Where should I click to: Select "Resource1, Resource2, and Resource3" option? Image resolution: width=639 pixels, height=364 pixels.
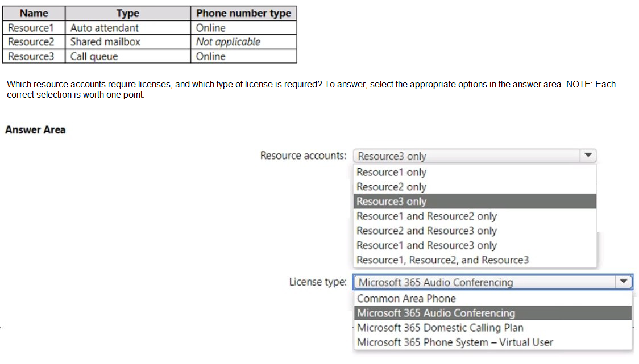click(x=442, y=260)
